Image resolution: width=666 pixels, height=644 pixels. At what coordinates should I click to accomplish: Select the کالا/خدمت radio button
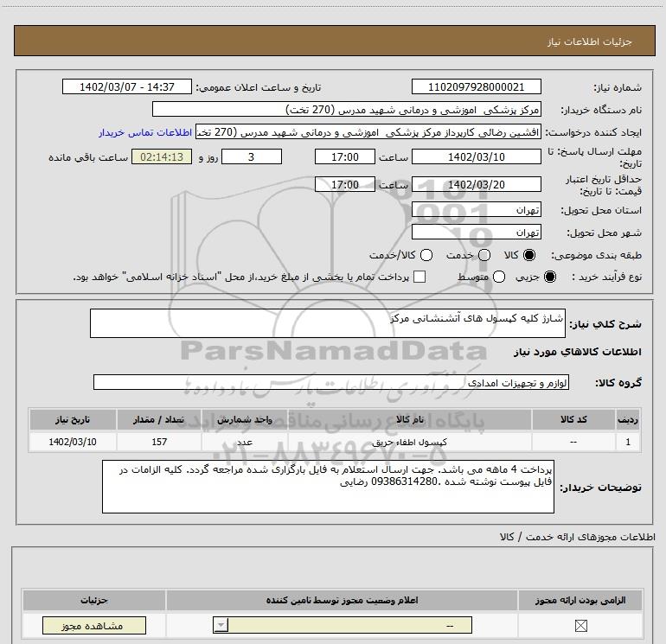point(426,255)
